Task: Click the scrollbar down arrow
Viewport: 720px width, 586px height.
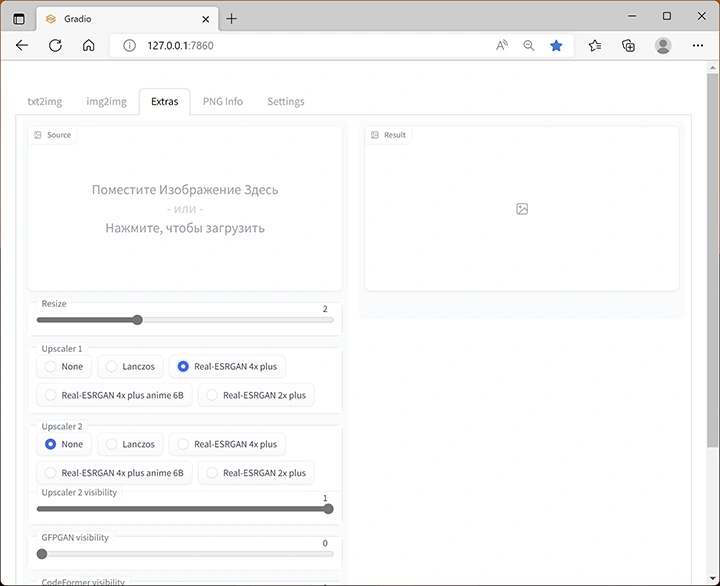Action: pos(712,578)
